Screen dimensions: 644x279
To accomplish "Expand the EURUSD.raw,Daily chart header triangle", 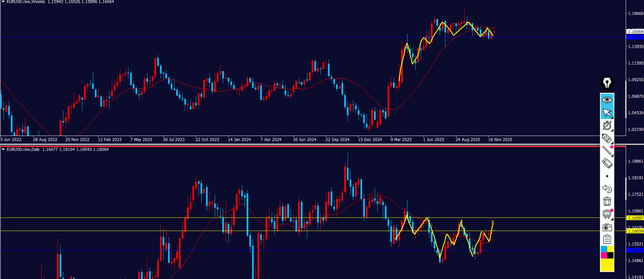I will click(3, 149).
